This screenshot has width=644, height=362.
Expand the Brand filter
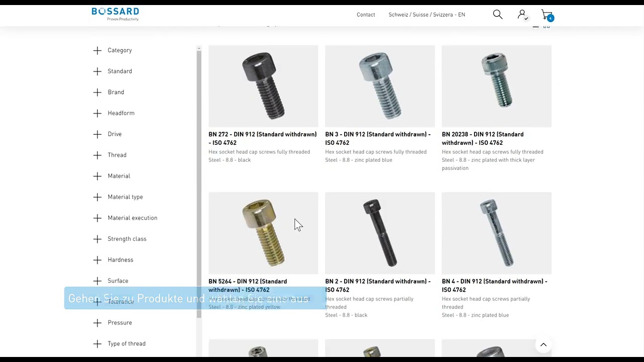tap(108, 93)
